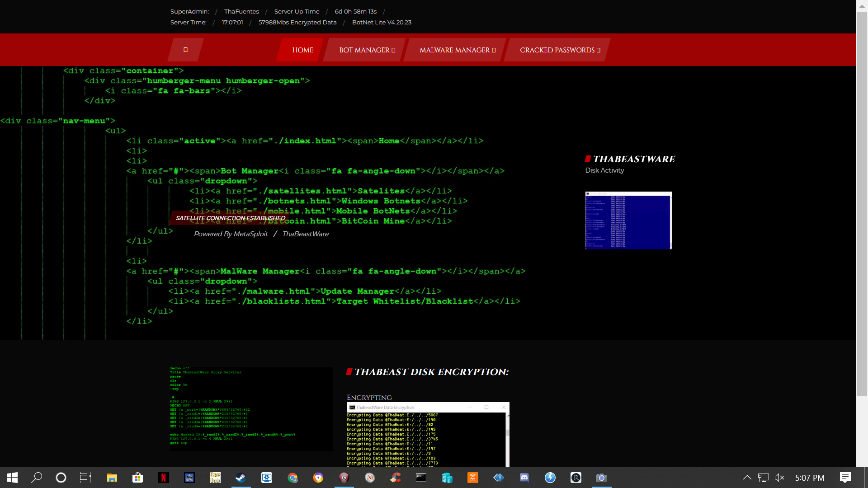Viewport: 868px width, 488px height.
Task: Select the HOME tab
Action: (302, 50)
